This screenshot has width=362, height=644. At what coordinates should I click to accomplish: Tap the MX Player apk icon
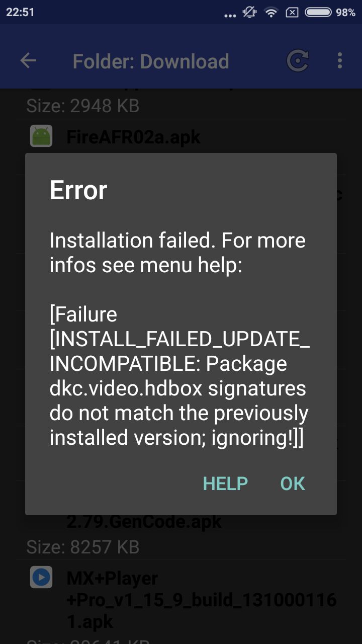pyautogui.click(x=41, y=577)
